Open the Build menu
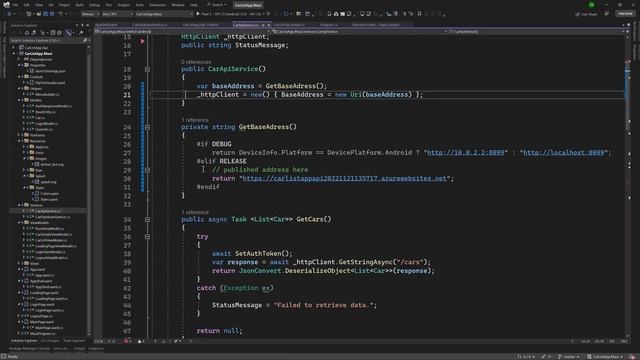Viewport: 640px width, 360px height. (x=79, y=5)
